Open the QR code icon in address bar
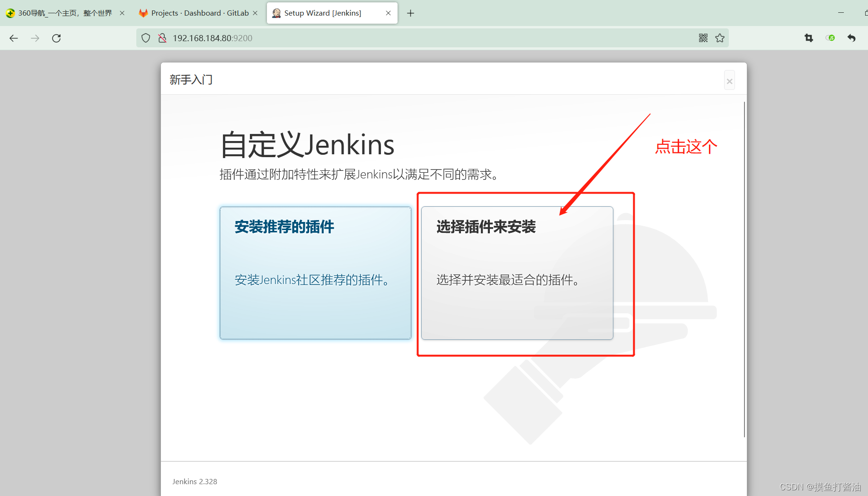This screenshot has width=868, height=496. tap(703, 38)
